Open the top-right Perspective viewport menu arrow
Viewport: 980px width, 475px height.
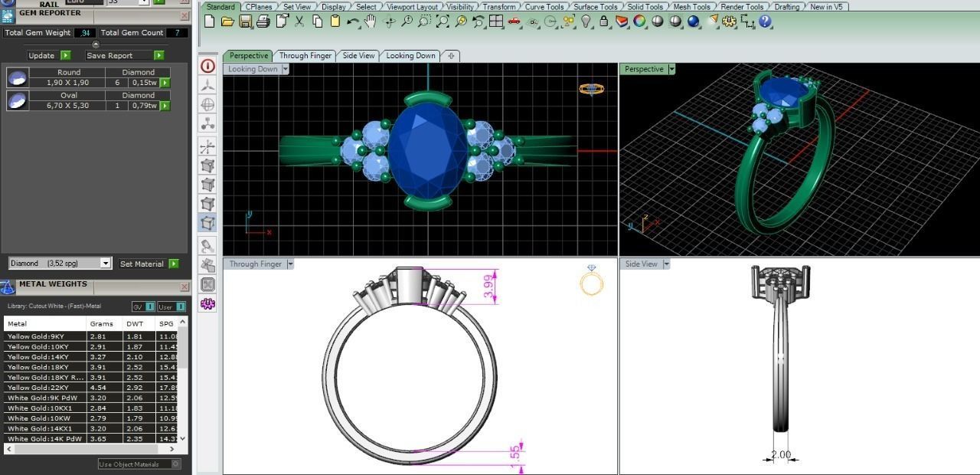pos(671,69)
